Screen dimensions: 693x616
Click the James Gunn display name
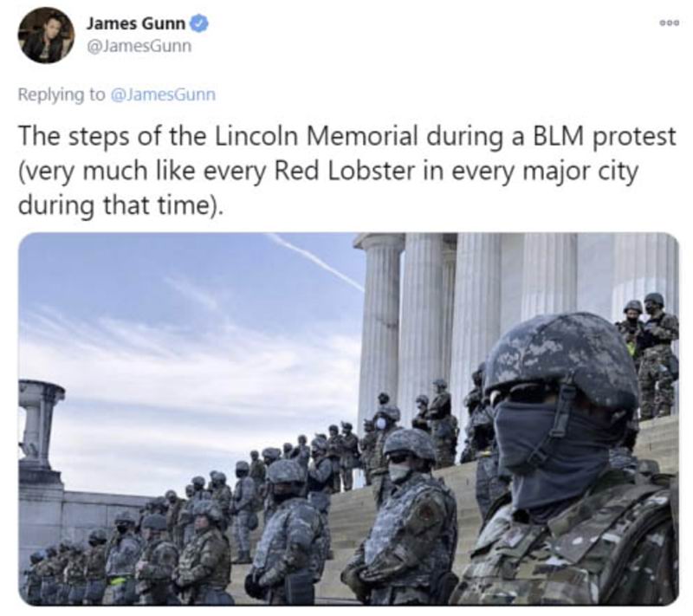(136, 23)
